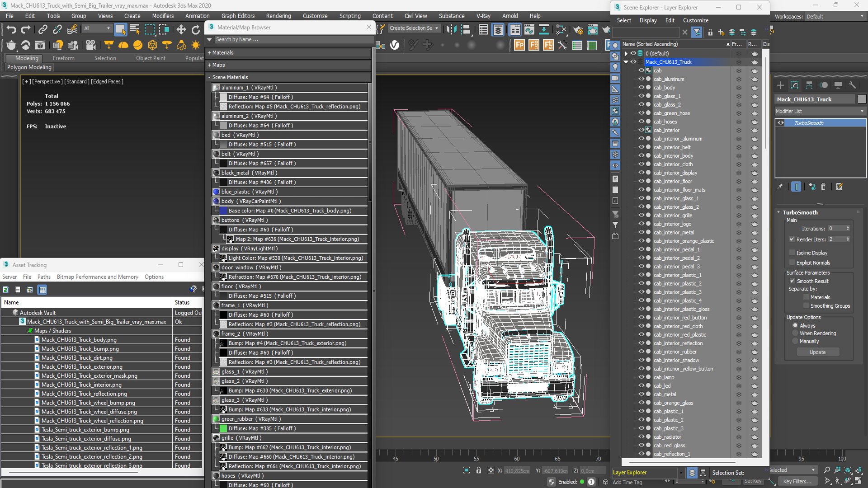Hide the cab_aluminum object via eye icon
The image size is (868, 488).
point(641,79)
